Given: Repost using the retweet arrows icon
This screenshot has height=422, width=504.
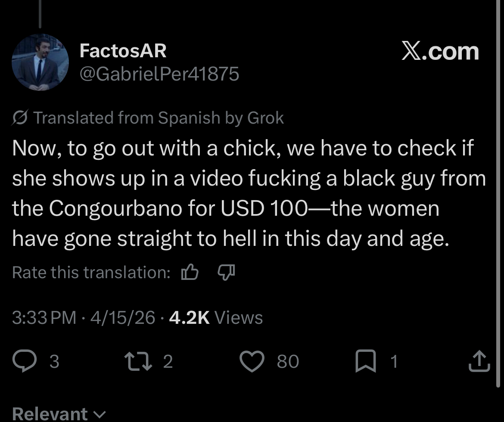Looking at the screenshot, I should [138, 361].
